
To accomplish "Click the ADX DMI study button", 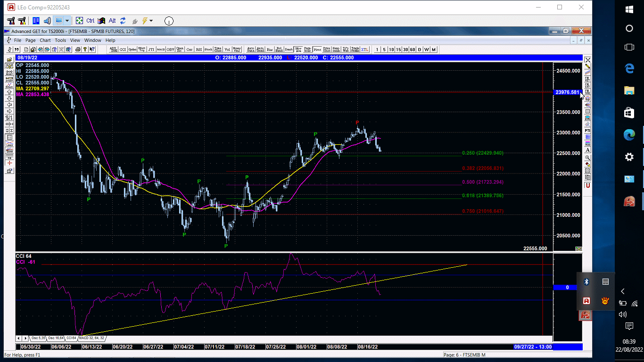I will pyautogui.click(x=113, y=49).
